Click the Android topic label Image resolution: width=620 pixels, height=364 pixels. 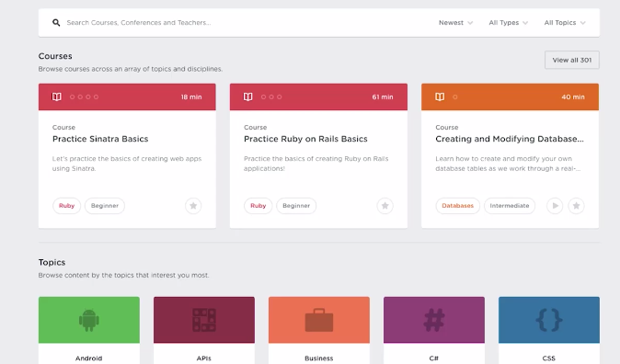click(89, 358)
